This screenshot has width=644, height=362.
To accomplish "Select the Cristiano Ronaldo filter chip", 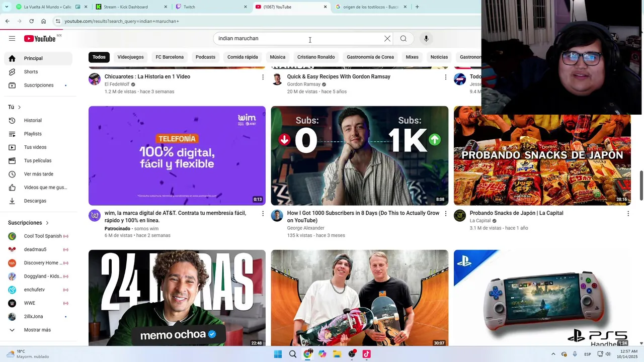I will coord(316,57).
